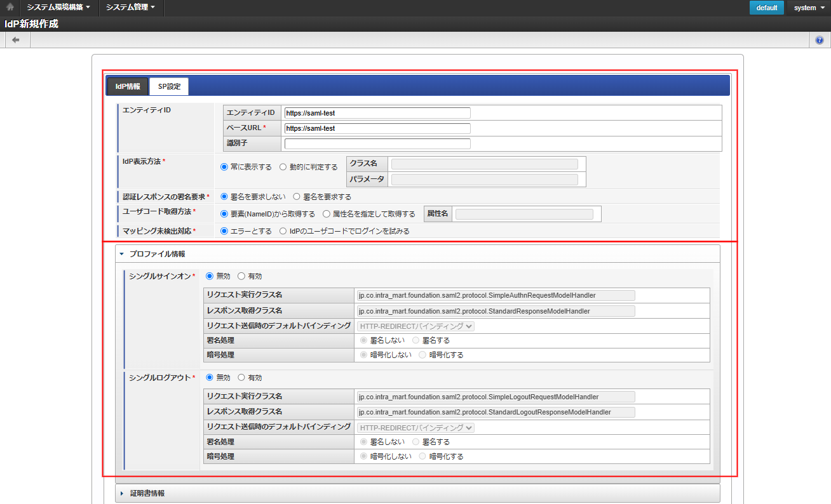Click the home icon in the top bar

(9, 8)
